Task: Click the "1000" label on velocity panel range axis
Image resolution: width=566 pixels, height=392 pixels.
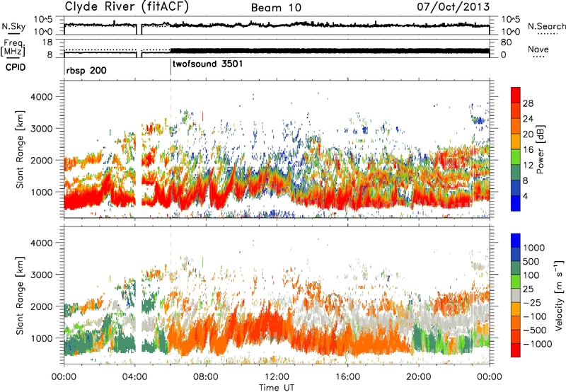Action: pos(41,338)
